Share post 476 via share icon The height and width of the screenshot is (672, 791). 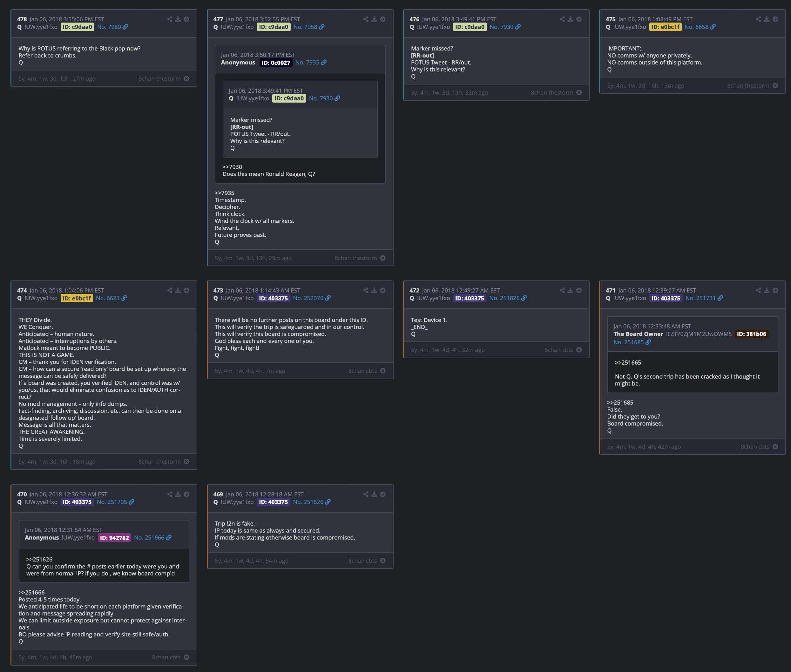coord(562,19)
